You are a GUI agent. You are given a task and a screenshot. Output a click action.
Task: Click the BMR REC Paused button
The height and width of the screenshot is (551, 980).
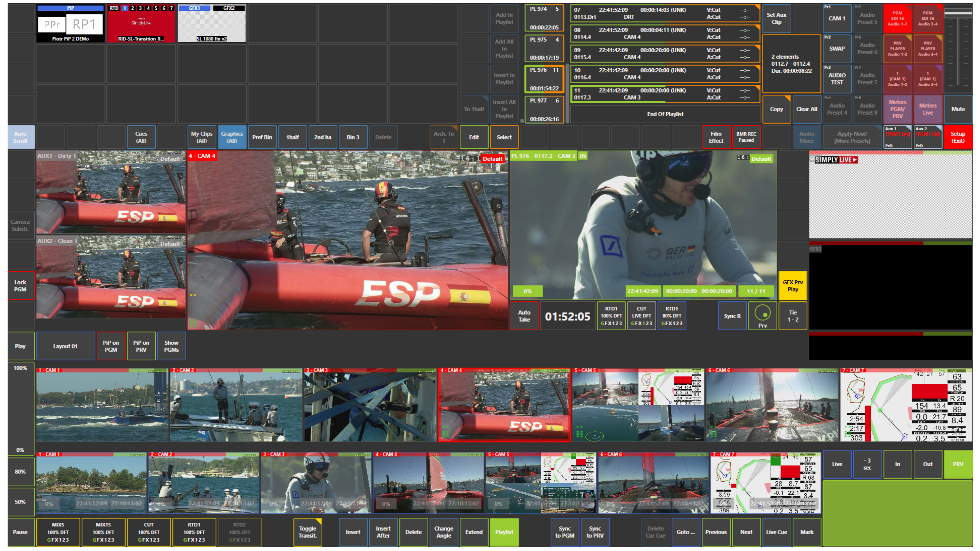(746, 137)
